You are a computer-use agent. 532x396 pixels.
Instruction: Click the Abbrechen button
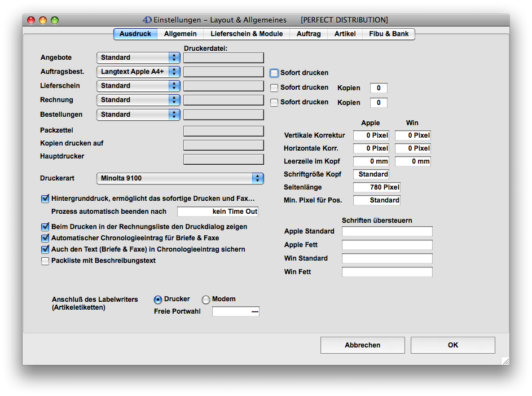point(362,345)
